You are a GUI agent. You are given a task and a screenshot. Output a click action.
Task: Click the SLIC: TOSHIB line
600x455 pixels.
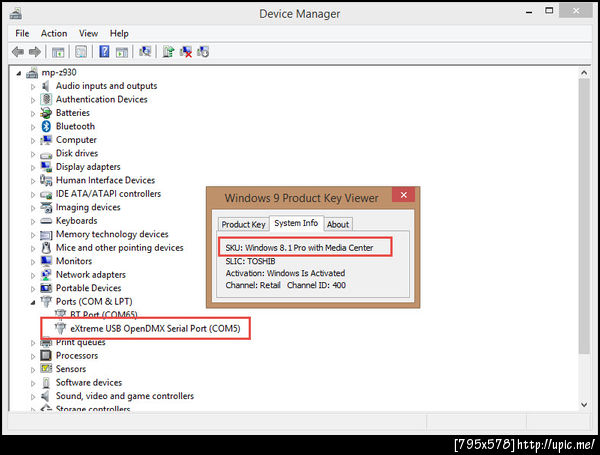pos(250,261)
